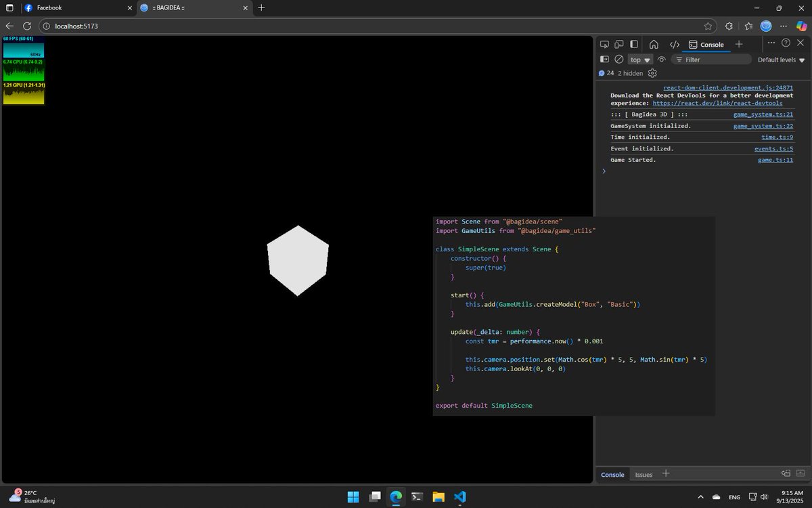View the site information icon

(46, 26)
